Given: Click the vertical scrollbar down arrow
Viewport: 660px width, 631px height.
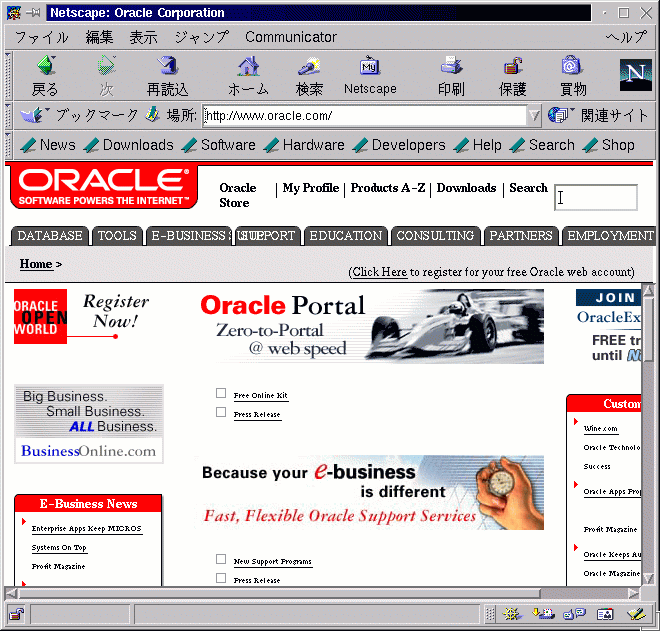Looking at the screenshot, I should pos(648,579).
